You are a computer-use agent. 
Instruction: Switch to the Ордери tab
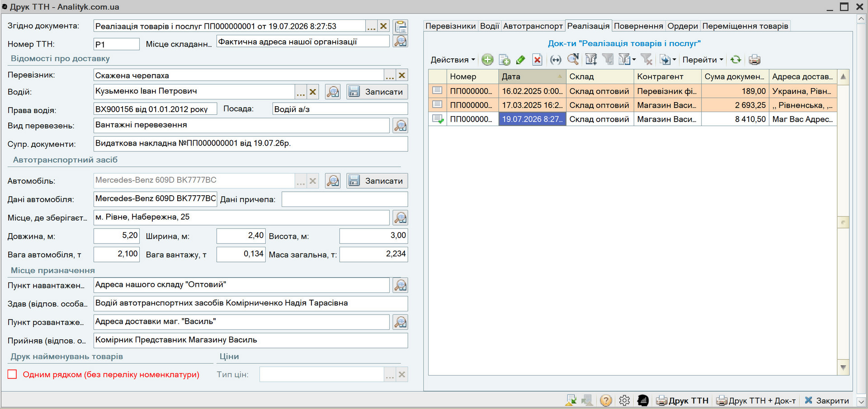click(683, 26)
